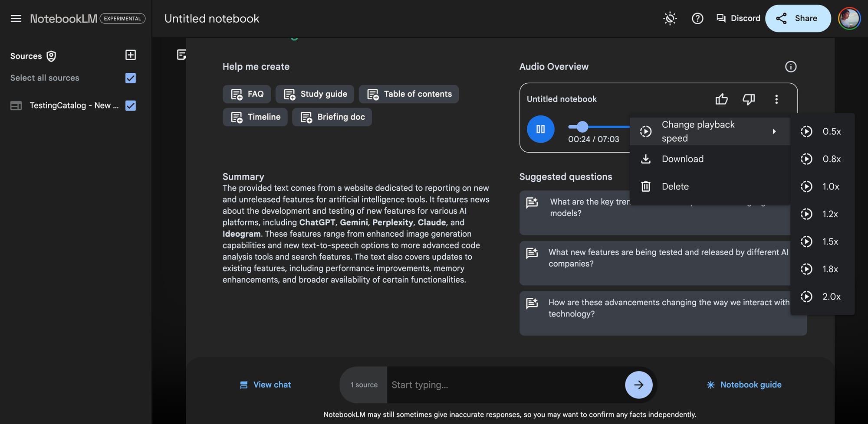Click the notes panel icon
The height and width of the screenshot is (424, 868).
[x=181, y=55]
